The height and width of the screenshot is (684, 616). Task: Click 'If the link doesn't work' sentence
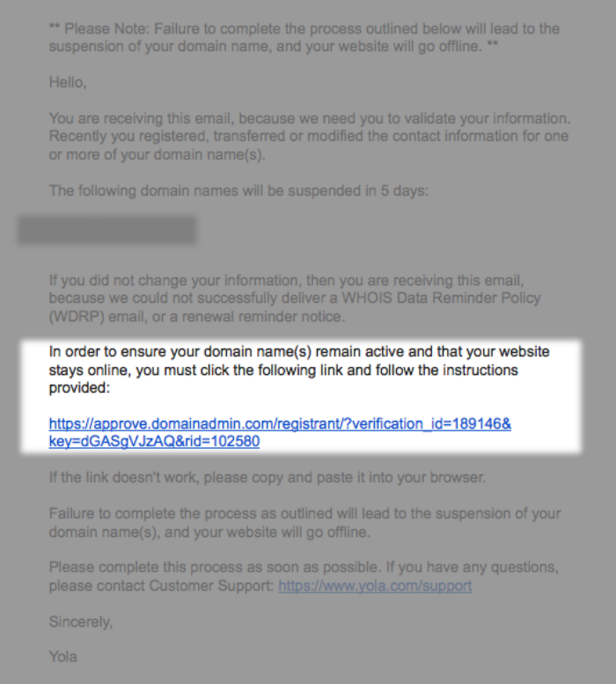[268, 477]
